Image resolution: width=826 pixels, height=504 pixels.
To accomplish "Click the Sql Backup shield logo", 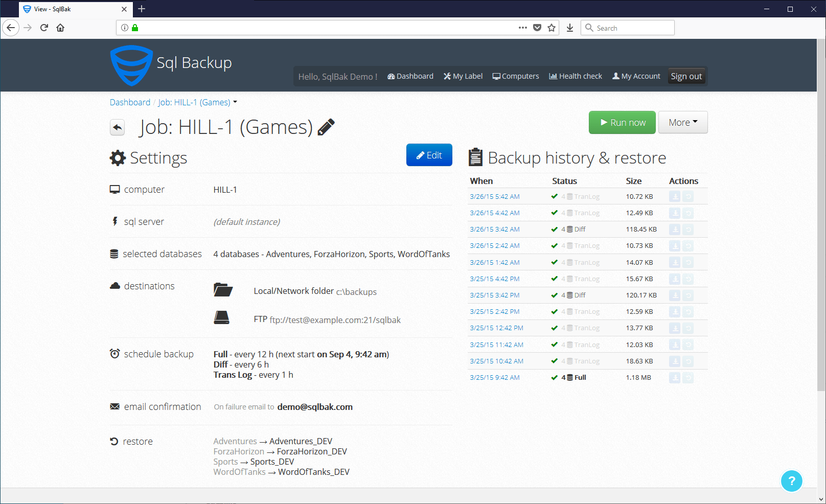I will click(x=131, y=65).
